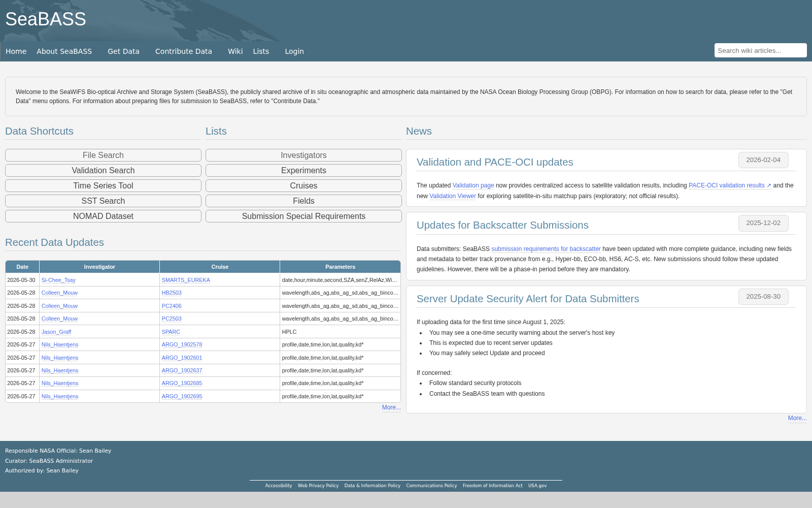Open the About SeaBASS menu

[x=64, y=51]
